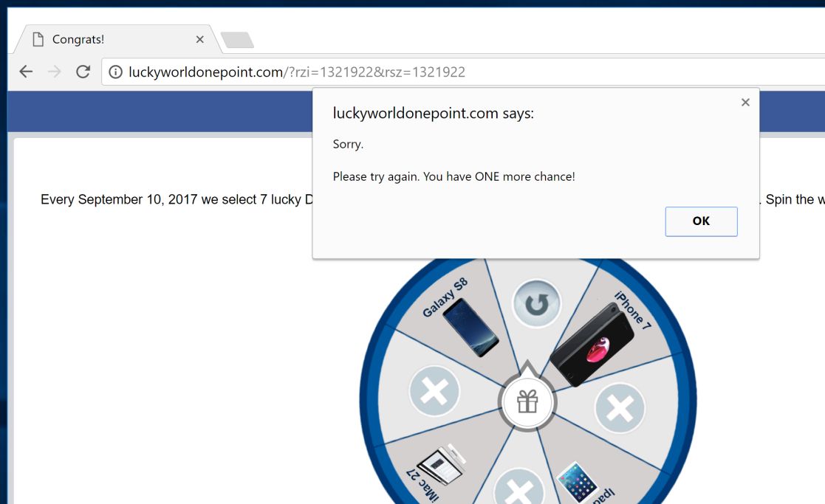Click the X icon on the wheel's left segment

click(x=434, y=391)
